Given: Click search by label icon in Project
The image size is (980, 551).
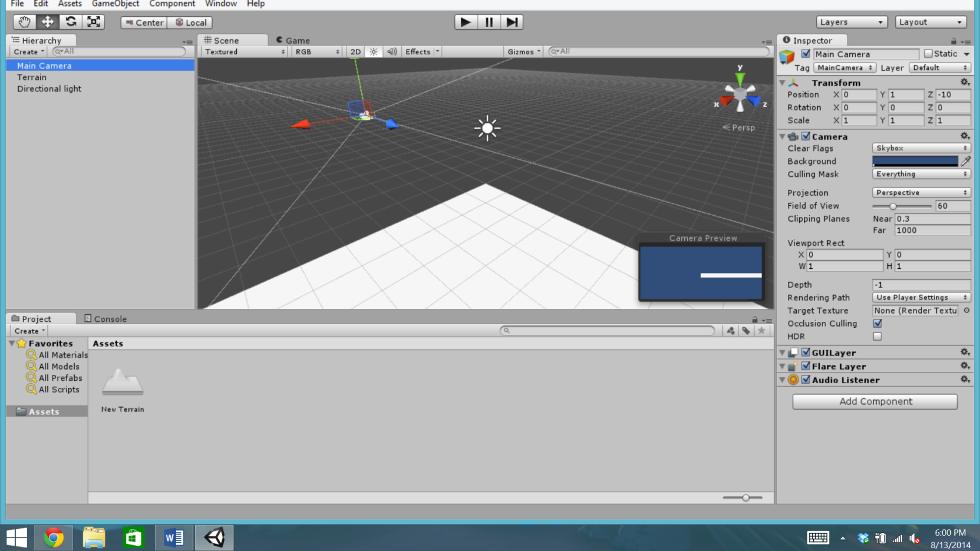Looking at the screenshot, I should 746,331.
